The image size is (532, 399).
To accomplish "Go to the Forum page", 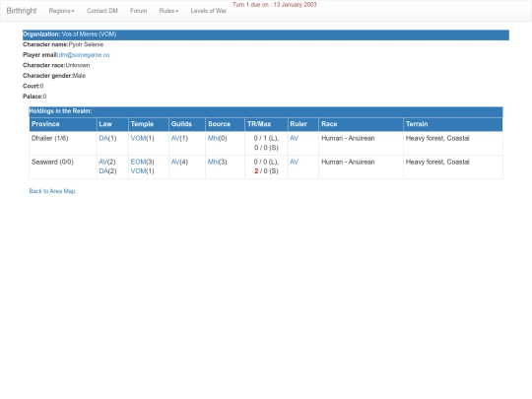I will click(139, 11).
